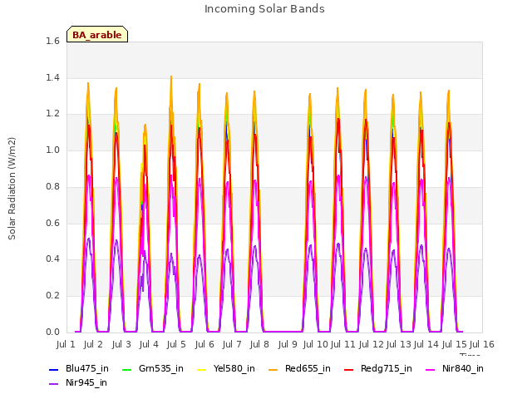
Task: Click the red Redg715_in legend color marker
Action: pos(349,369)
